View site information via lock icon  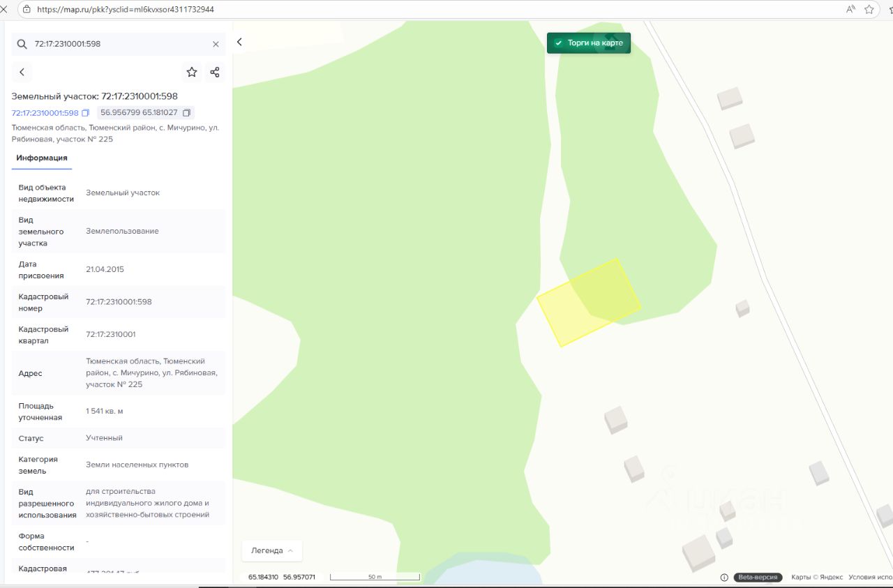pos(27,10)
